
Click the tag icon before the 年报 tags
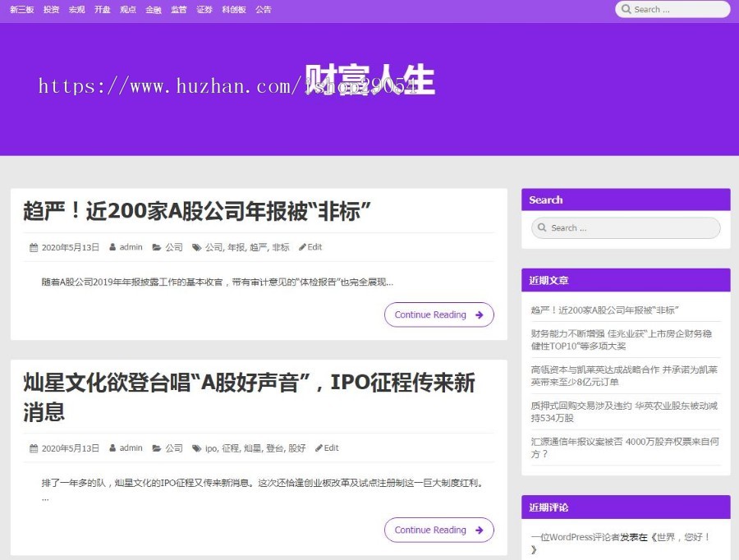[x=195, y=246]
